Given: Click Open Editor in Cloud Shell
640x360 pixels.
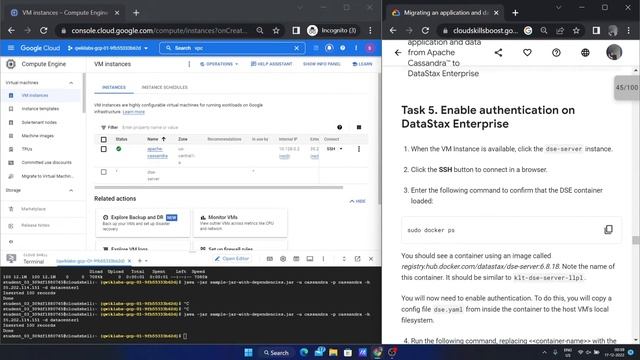Looking at the screenshot, I should coord(232,259).
